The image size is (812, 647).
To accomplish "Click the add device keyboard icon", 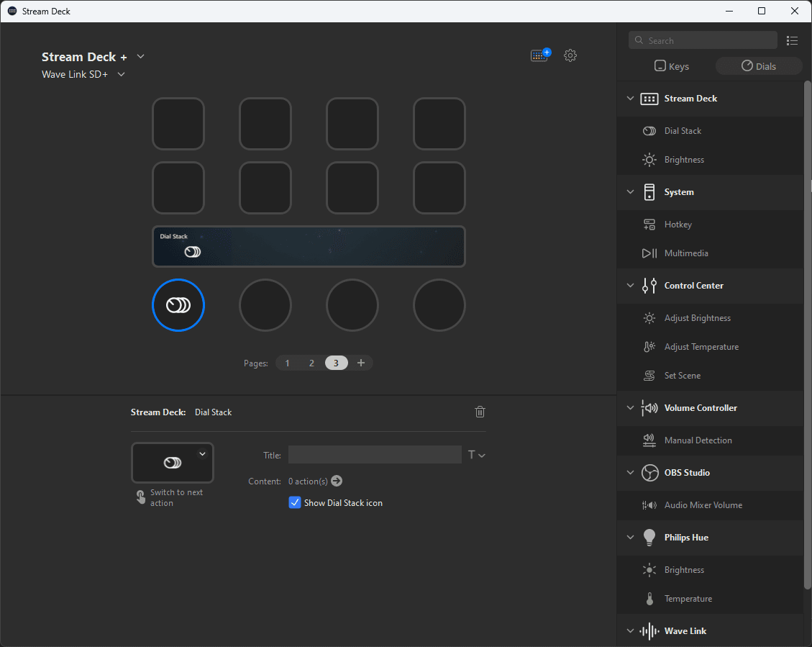I will pos(539,55).
